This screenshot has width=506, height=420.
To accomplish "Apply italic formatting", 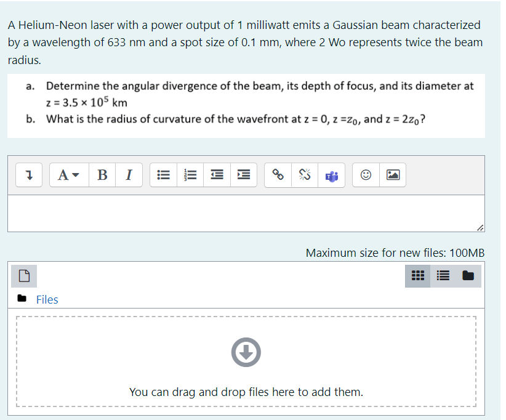I will pos(129,175).
